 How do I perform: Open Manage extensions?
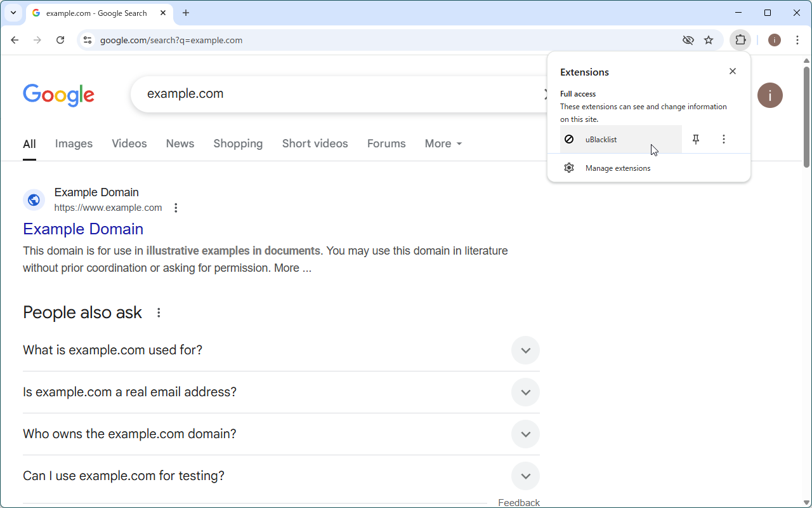pos(617,168)
